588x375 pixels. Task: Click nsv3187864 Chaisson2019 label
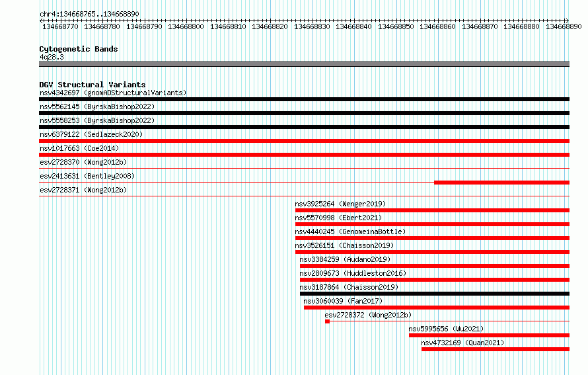point(349,287)
